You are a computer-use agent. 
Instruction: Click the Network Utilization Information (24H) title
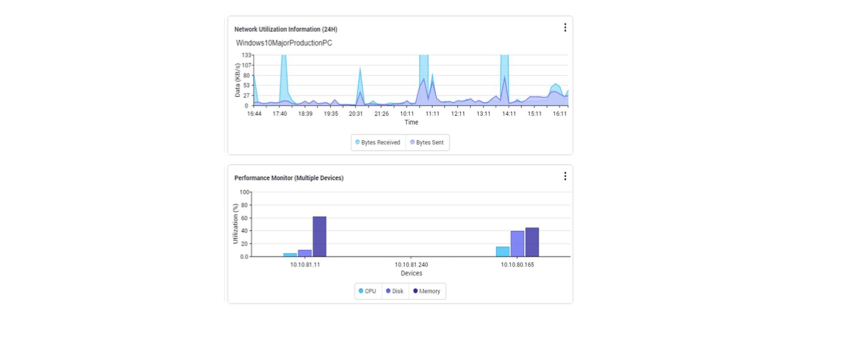point(286,29)
